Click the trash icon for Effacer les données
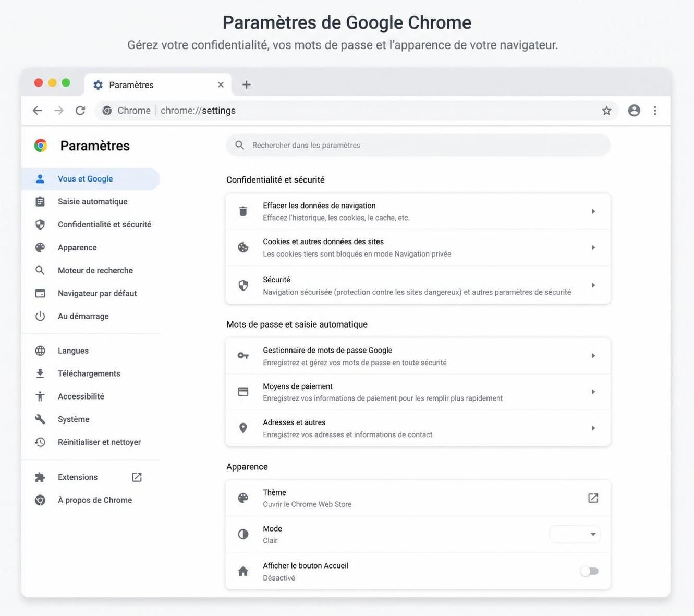The width and height of the screenshot is (694, 616). pos(243,211)
